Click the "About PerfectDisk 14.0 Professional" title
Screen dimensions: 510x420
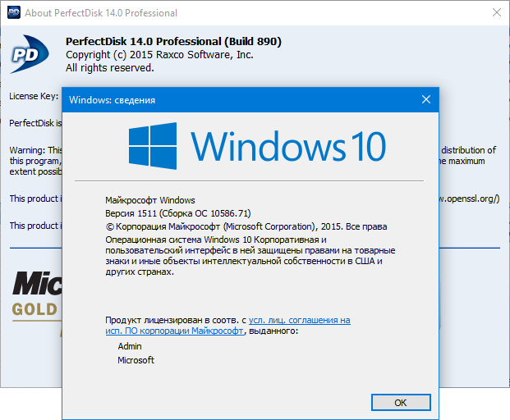tap(100, 13)
